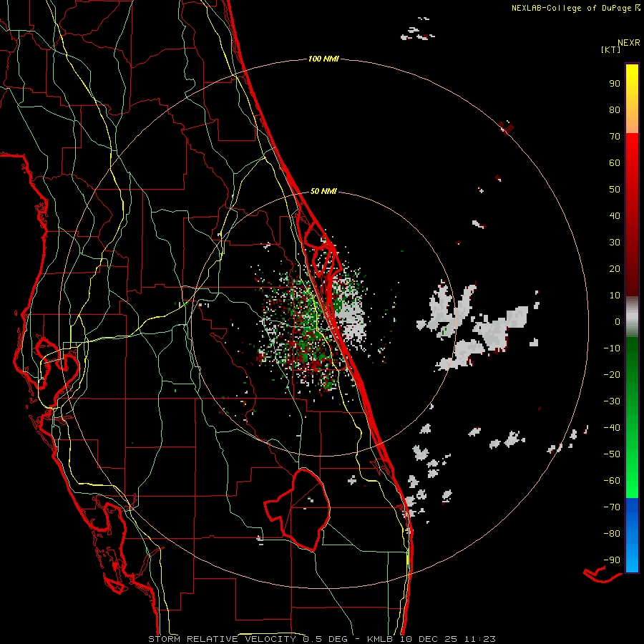Select the 20 value on the velocity scale
This screenshot has height=644, width=644.
coord(615,269)
